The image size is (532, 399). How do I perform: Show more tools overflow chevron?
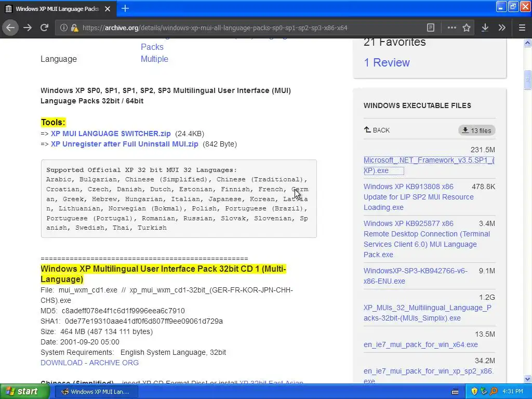(x=502, y=28)
